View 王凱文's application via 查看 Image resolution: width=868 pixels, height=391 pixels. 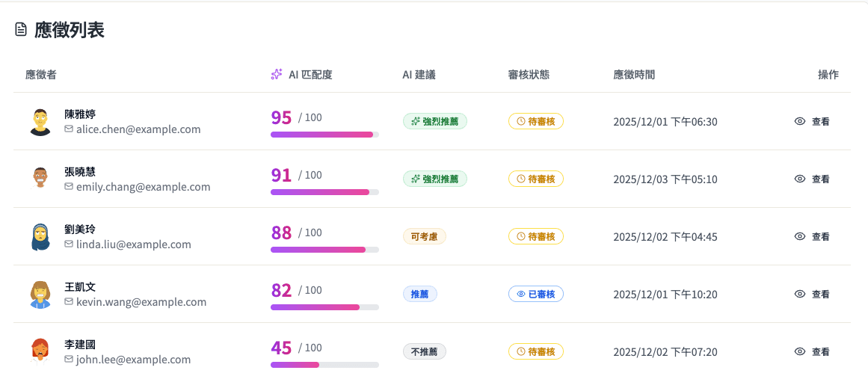tap(812, 294)
